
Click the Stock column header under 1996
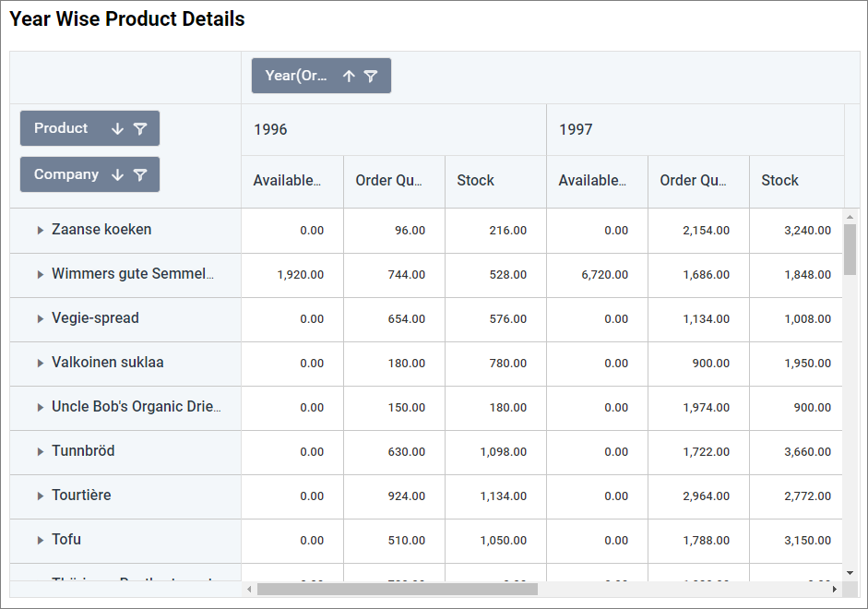click(476, 181)
